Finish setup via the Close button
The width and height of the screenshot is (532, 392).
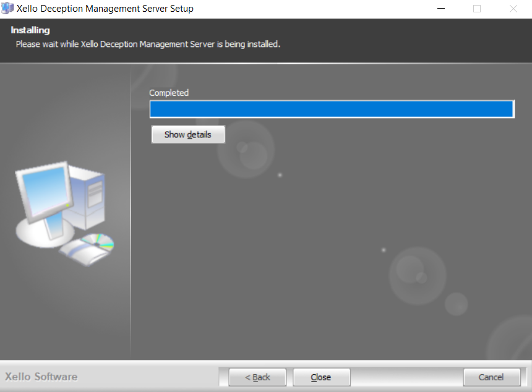(321, 377)
